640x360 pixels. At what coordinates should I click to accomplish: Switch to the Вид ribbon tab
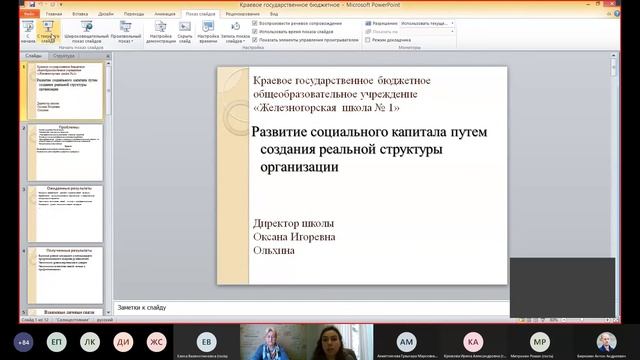coord(274,14)
